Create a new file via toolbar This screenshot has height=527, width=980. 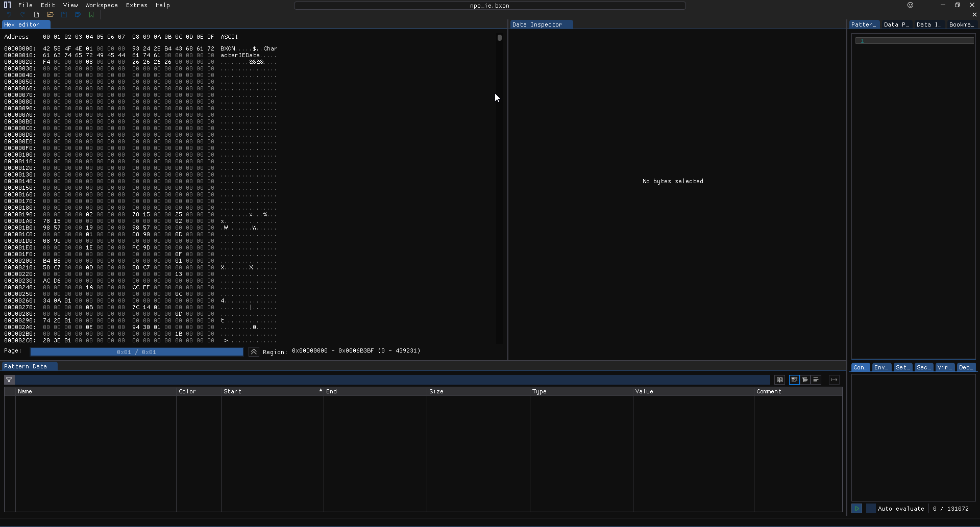pyautogui.click(x=36, y=15)
